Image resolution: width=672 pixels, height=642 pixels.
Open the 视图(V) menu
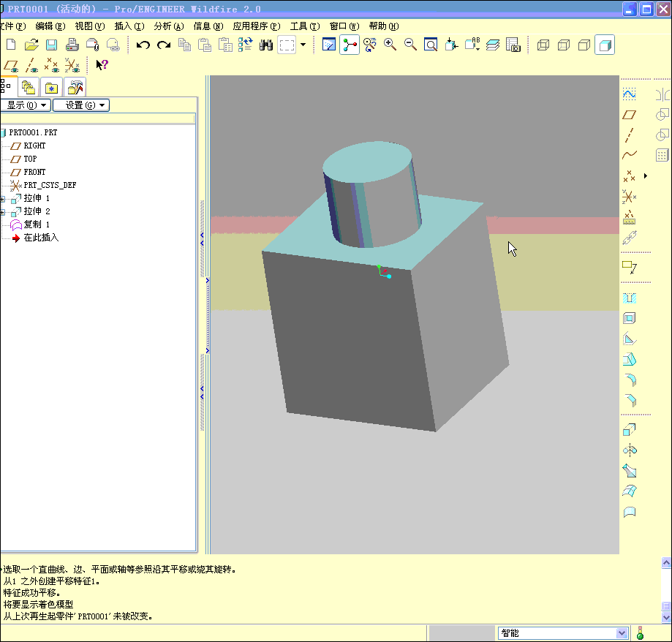pos(89,26)
